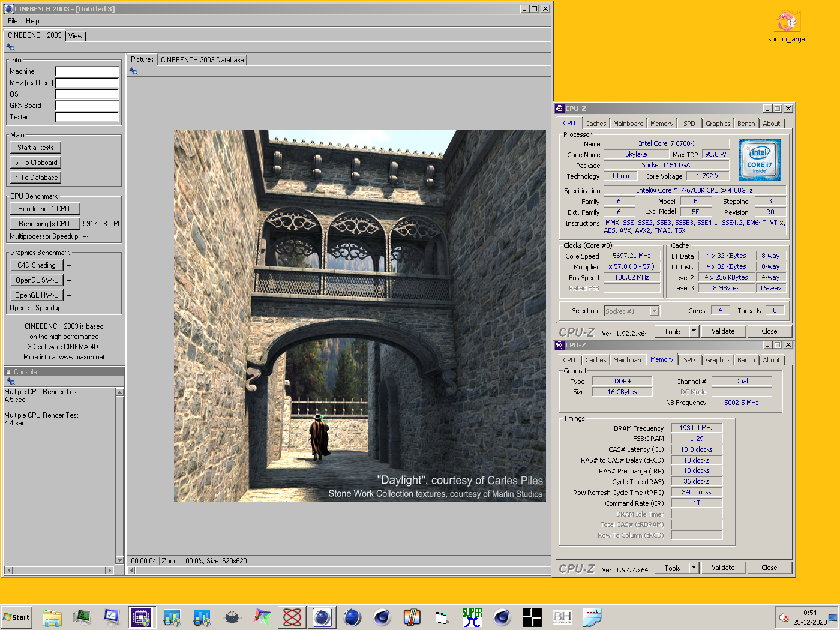
Task: Open the thermometer icon in taskbar
Action: click(x=412, y=617)
